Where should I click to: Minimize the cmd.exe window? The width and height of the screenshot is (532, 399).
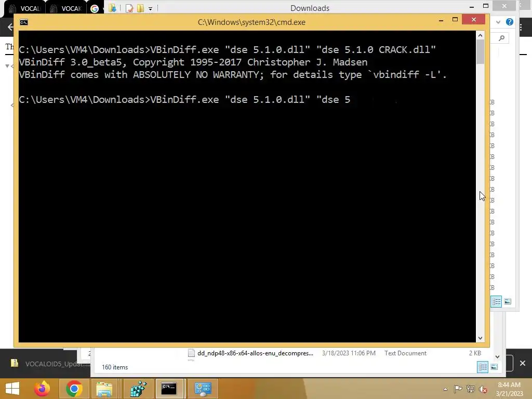(441, 20)
